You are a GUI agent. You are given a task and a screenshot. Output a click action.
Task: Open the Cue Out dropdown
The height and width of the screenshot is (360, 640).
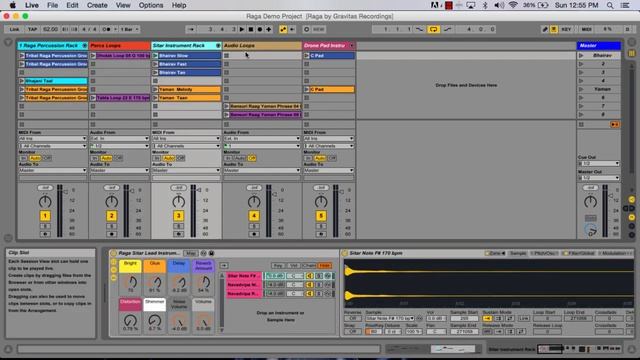[x=599, y=164]
